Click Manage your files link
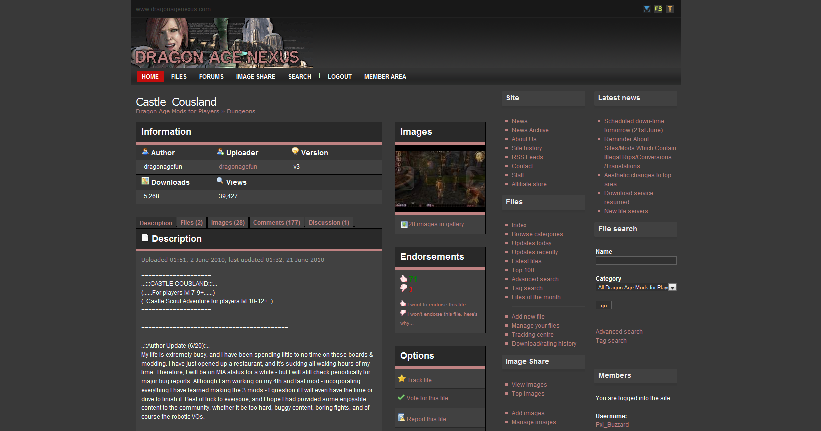Image resolution: width=821 pixels, height=431 pixels. [535, 325]
